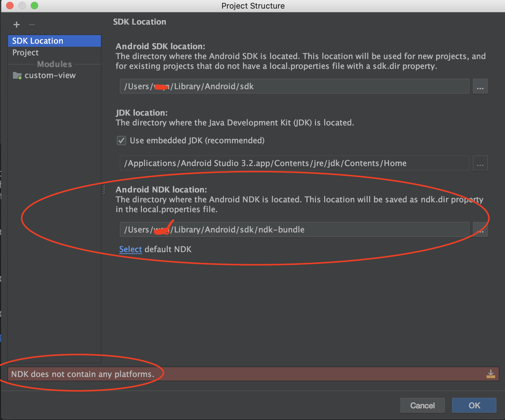This screenshot has height=420, width=505.
Task: Browse for Android NDK location
Action: (x=480, y=230)
